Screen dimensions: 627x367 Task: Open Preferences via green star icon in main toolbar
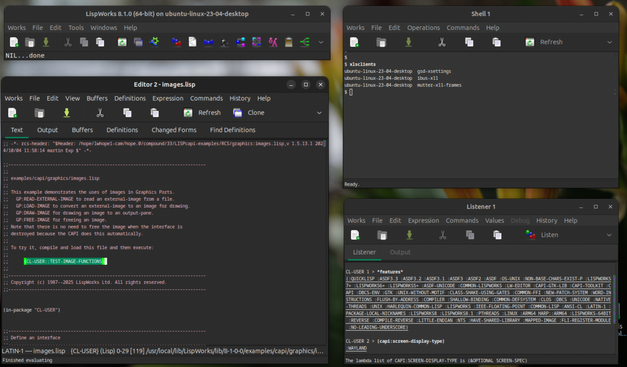pyautogui.click(x=154, y=42)
